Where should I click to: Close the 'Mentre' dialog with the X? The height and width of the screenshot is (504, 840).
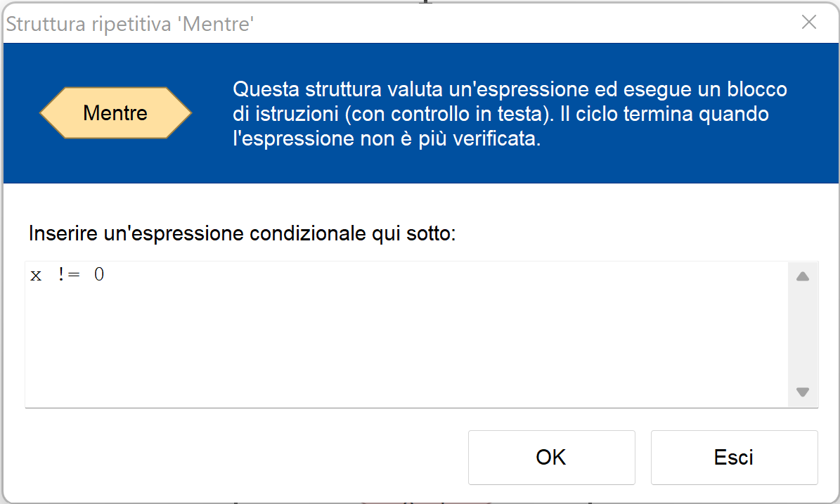pyautogui.click(x=809, y=22)
